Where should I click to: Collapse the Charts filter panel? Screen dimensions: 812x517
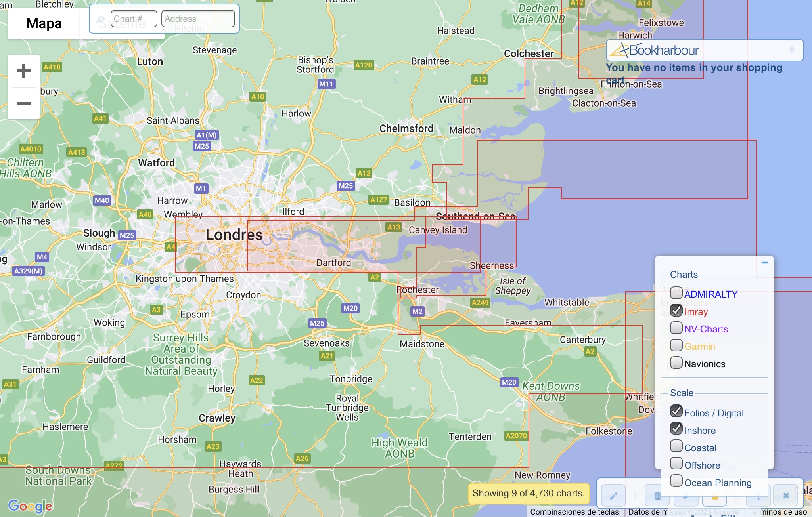tap(765, 263)
